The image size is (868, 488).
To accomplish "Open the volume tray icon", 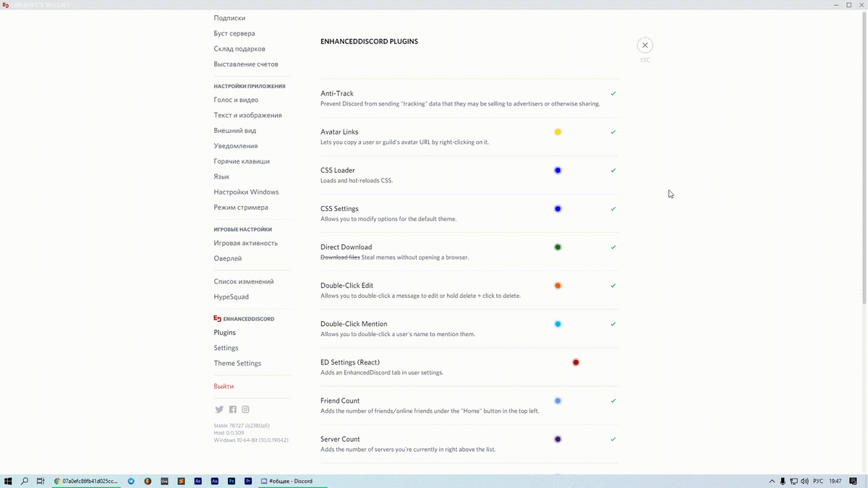I will point(804,481).
